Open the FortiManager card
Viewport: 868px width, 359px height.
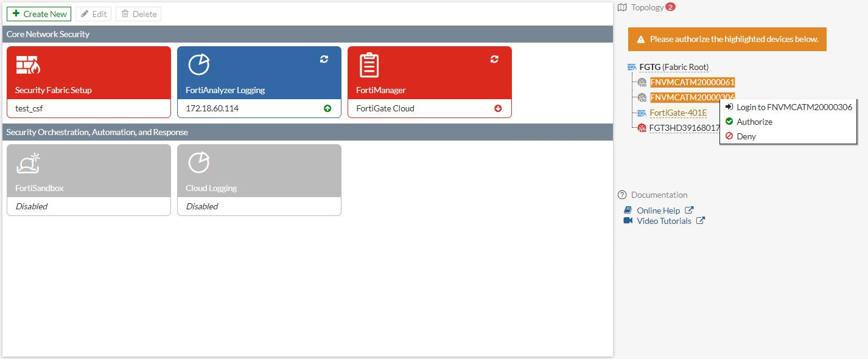tap(430, 82)
